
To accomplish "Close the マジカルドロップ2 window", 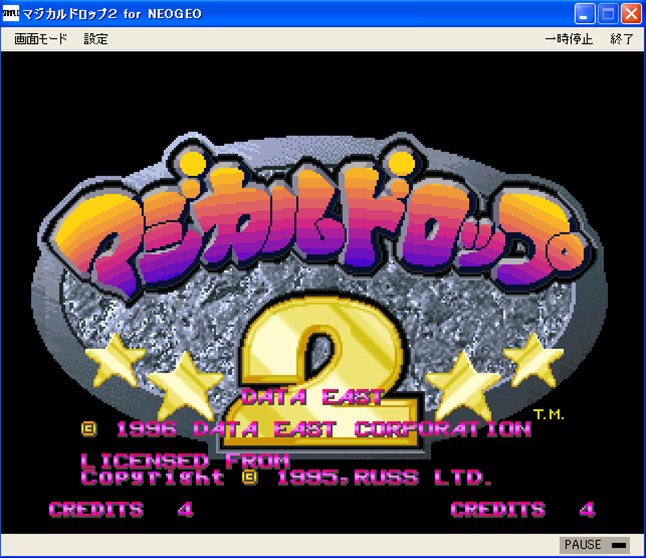I will tap(631, 14).
